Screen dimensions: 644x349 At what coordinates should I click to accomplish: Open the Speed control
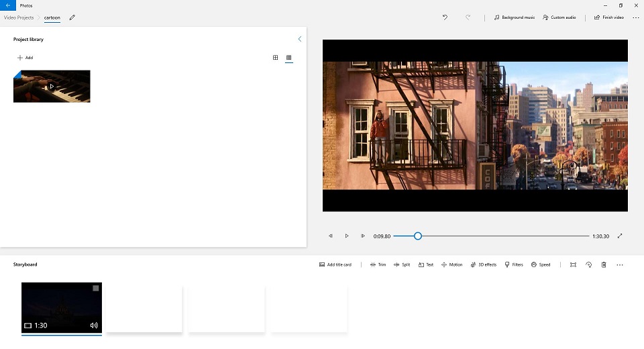pyautogui.click(x=541, y=264)
